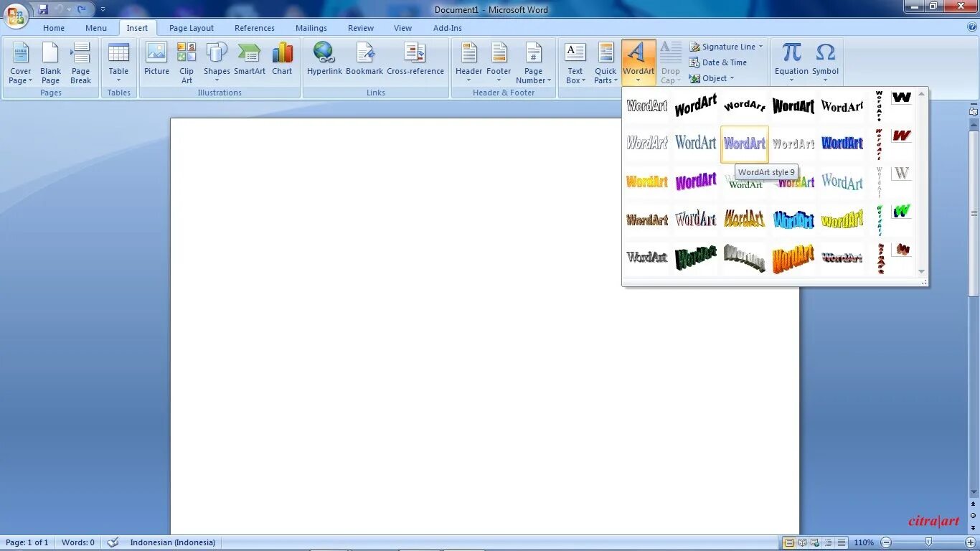The height and width of the screenshot is (551, 980).
Task: Click Page: 1 of 1 status entry
Action: click(x=27, y=543)
